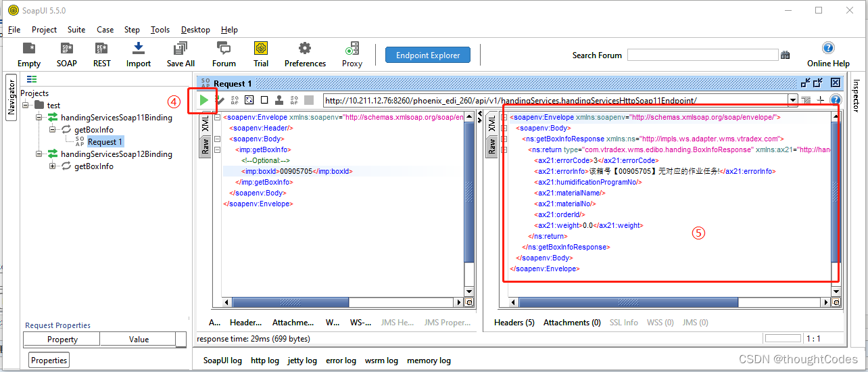Viewport: 868px width, 372px height.
Task: Click the checkmark add-to-TestCase icon
Action: (x=220, y=100)
